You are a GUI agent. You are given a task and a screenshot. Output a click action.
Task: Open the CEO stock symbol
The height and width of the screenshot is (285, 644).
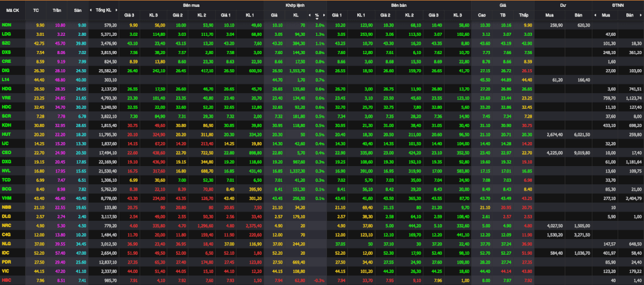(x=6, y=152)
